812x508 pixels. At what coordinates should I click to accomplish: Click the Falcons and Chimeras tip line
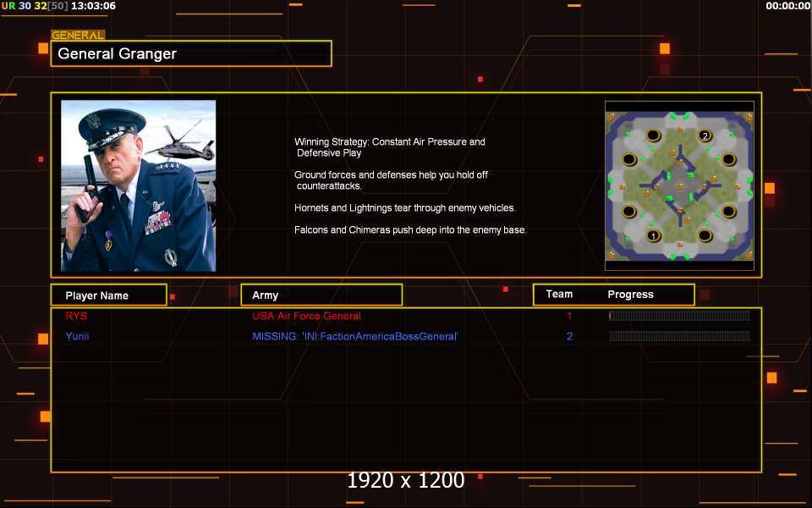[x=411, y=229]
